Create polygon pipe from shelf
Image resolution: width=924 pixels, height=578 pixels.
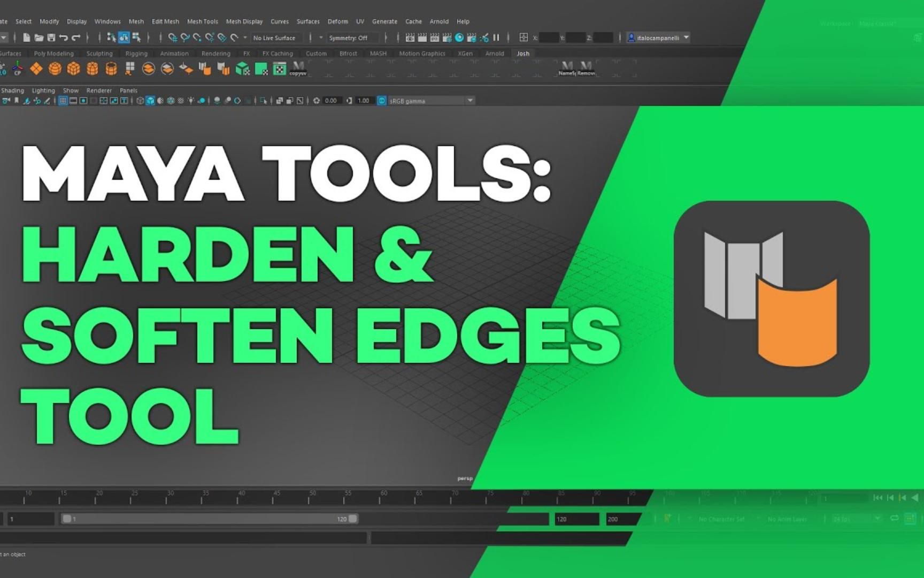tap(111, 69)
